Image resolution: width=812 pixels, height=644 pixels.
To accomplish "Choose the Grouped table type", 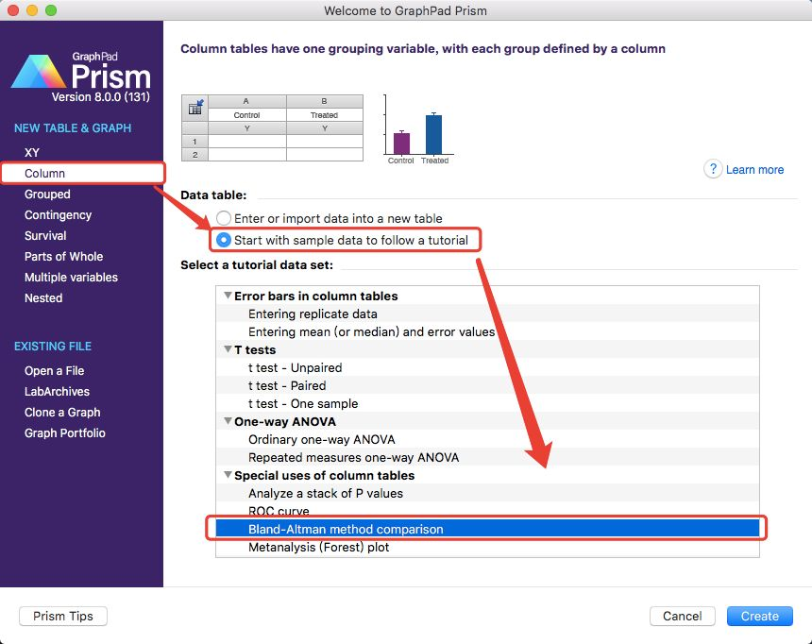I will click(x=47, y=194).
